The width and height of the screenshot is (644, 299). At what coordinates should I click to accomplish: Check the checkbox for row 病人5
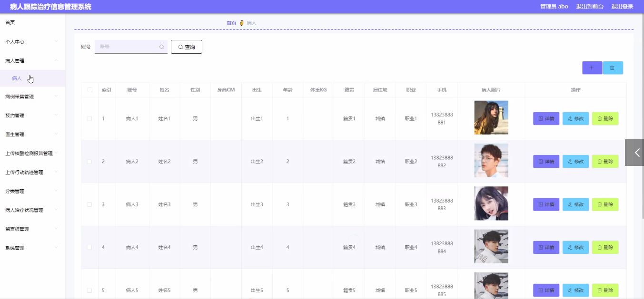[89, 290]
